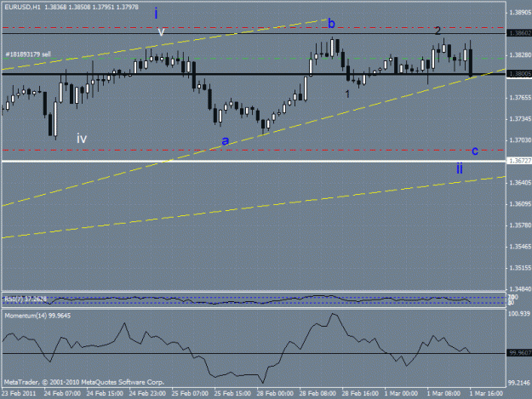This screenshot has width=532, height=399.
Task: Select the blue wave label 'ii'
Action: click(460, 168)
